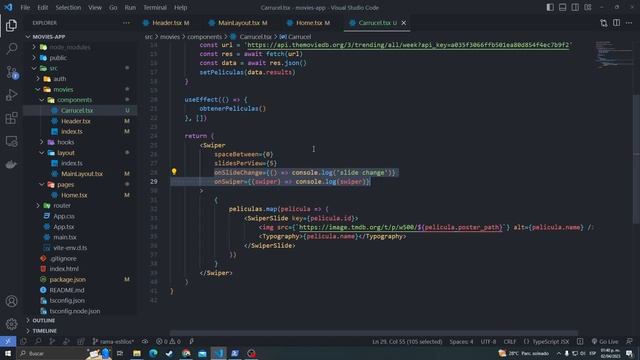Open the Docker view in activity bar
The image size is (640, 360).
11,164
